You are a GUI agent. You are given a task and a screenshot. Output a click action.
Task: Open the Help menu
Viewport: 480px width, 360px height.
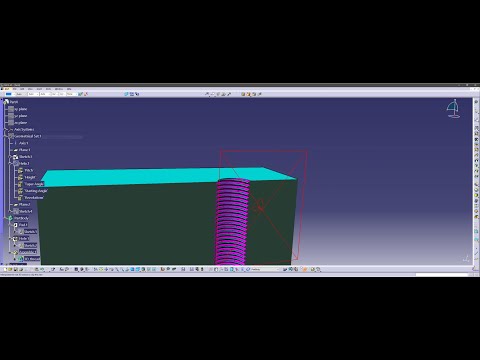coord(69,89)
